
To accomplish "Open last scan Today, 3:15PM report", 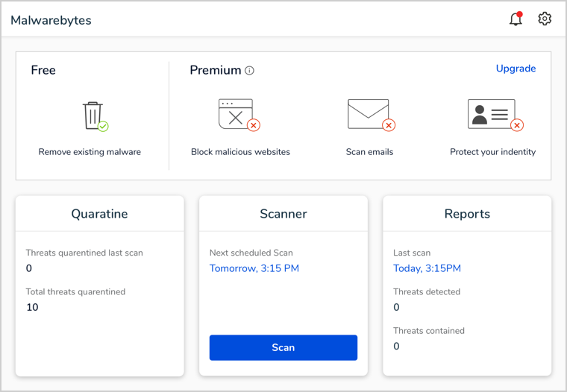I will tap(427, 268).
